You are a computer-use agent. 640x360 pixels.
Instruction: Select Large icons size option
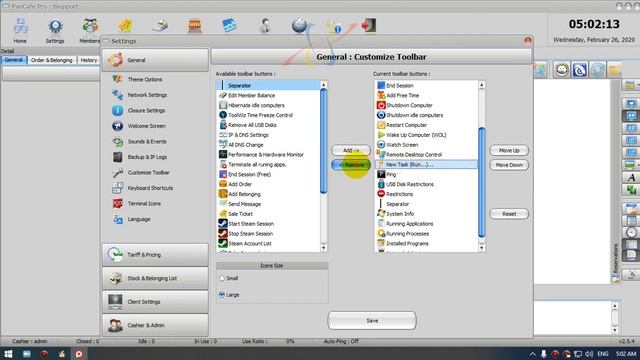pos(222,295)
